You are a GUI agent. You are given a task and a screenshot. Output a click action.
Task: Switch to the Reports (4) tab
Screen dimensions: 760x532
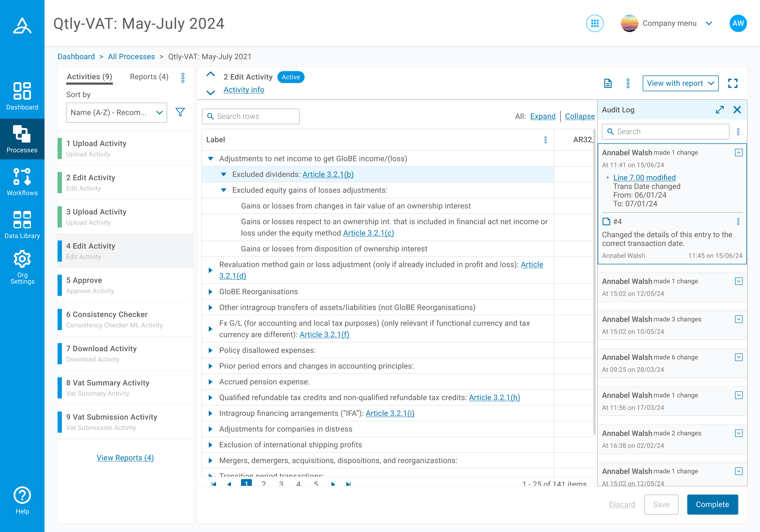[149, 77]
